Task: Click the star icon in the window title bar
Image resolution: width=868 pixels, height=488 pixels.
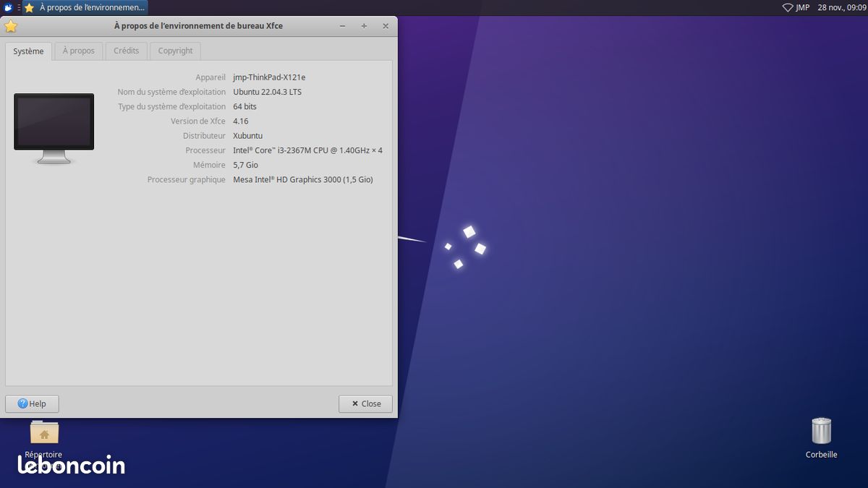Action: tap(11, 26)
